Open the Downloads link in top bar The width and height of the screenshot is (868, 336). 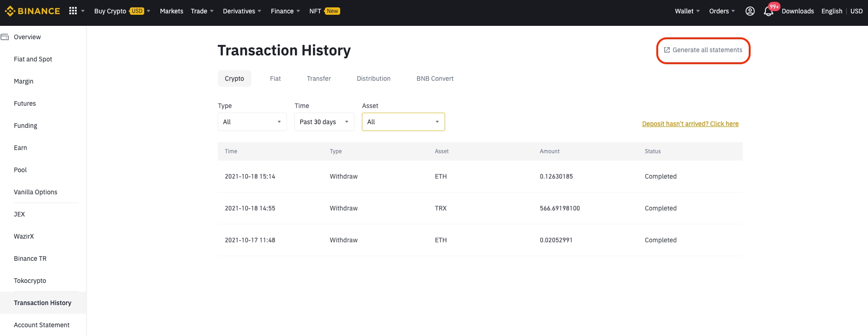(798, 11)
